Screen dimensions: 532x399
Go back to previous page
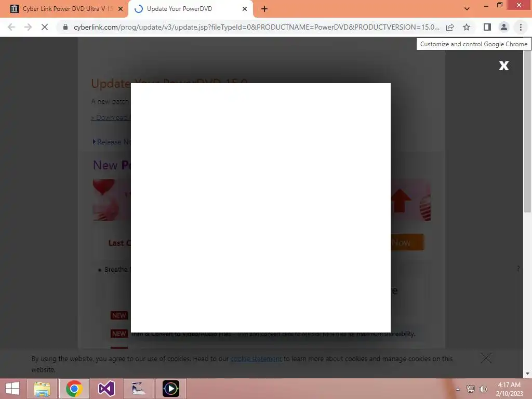pyautogui.click(x=11, y=27)
